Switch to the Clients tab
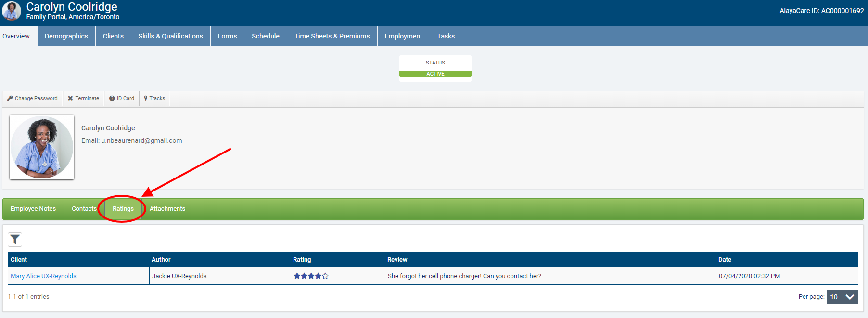This screenshot has height=318, width=868. click(113, 36)
